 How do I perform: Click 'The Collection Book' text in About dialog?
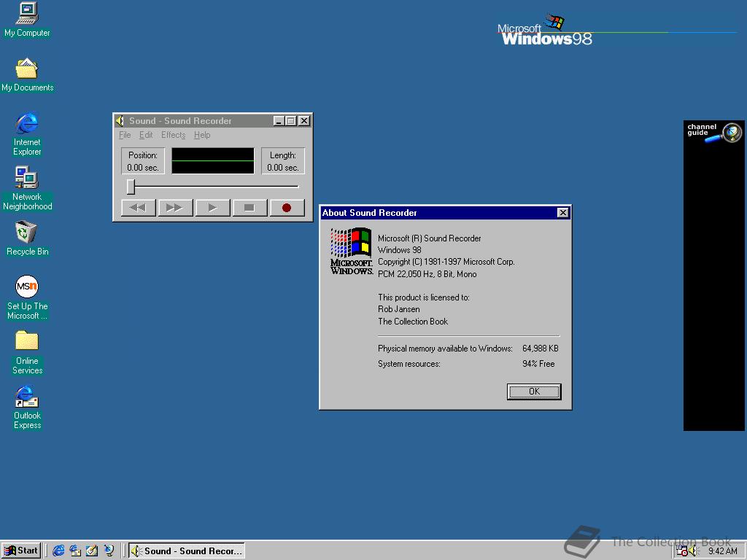(x=413, y=322)
